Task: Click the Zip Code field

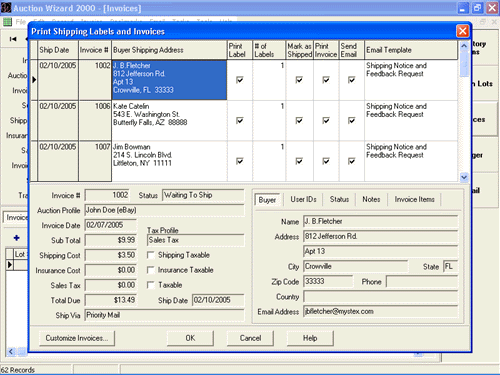Action: coord(328,282)
